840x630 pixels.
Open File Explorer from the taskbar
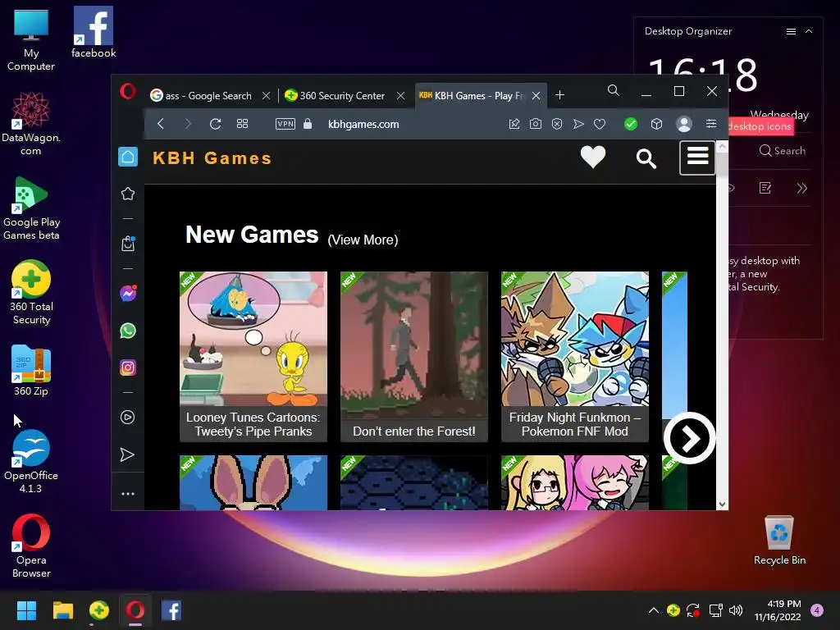click(x=62, y=610)
